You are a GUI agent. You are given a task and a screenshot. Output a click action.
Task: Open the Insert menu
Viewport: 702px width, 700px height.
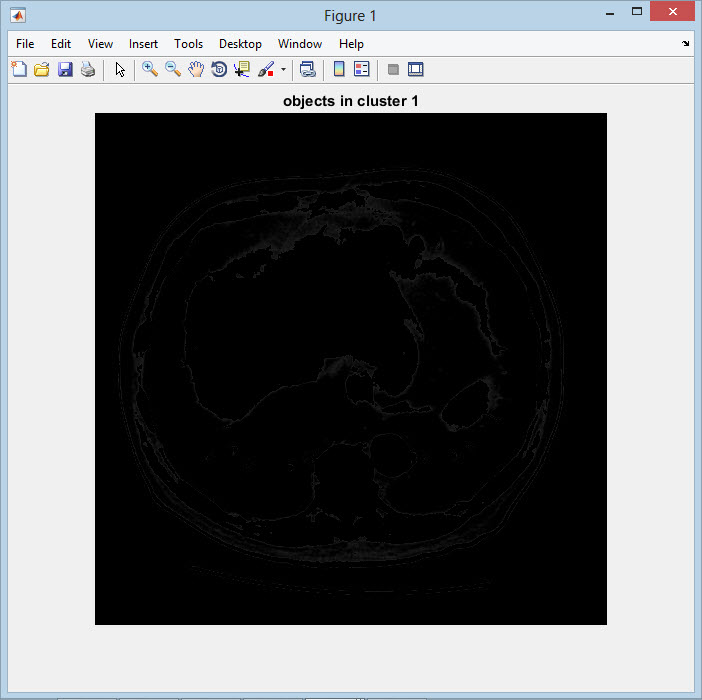coord(143,44)
